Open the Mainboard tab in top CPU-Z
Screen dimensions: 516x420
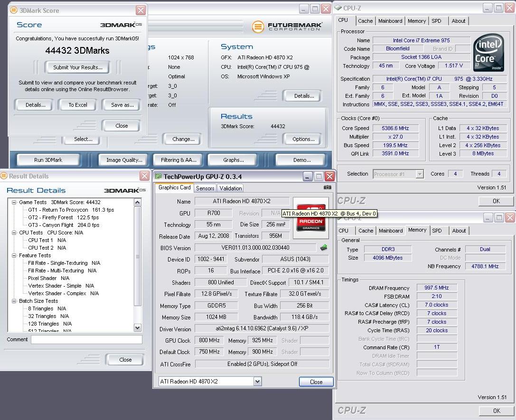[390, 21]
